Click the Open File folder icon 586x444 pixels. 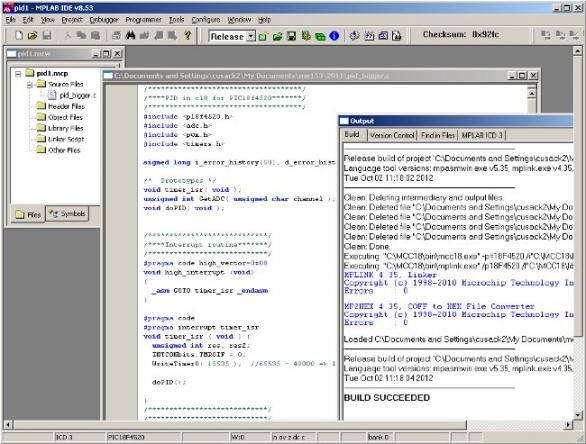[x=33, y=36]
